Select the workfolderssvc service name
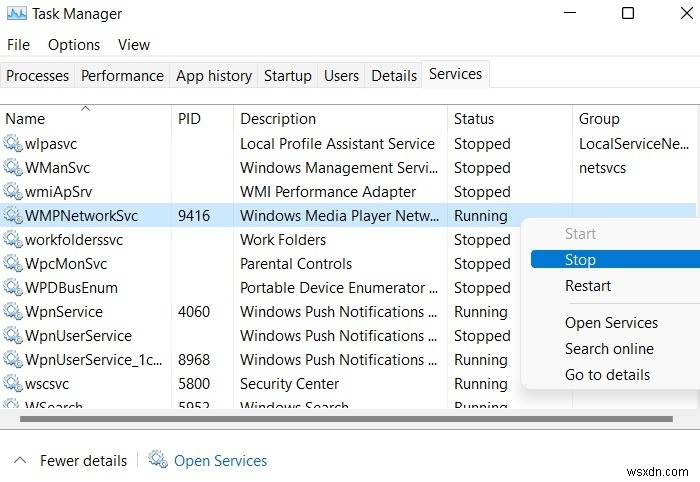The image size is (700, 482). pos(74,240)
